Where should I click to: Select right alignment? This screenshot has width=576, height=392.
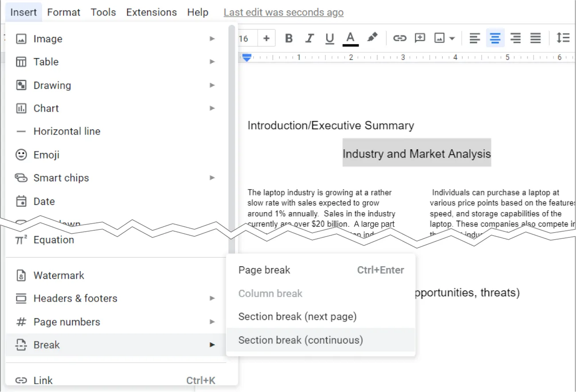tap(515, 38)
